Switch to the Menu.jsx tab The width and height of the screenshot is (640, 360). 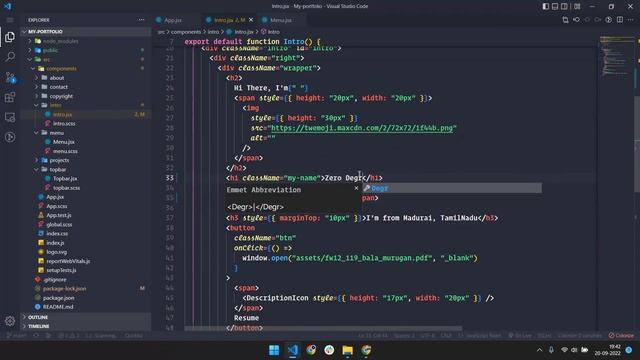(281, 20)
